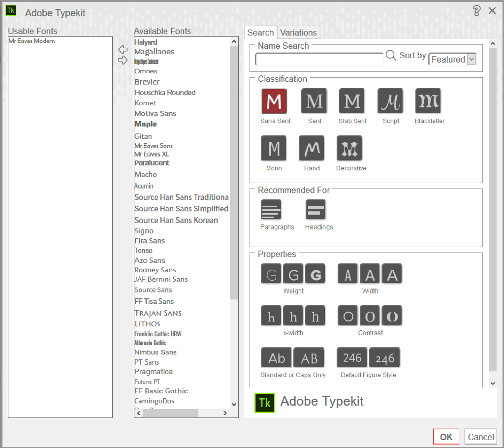Select the Serif classification icon
Image resolution: width=504 pixels, height=448 pixels.
314,101
